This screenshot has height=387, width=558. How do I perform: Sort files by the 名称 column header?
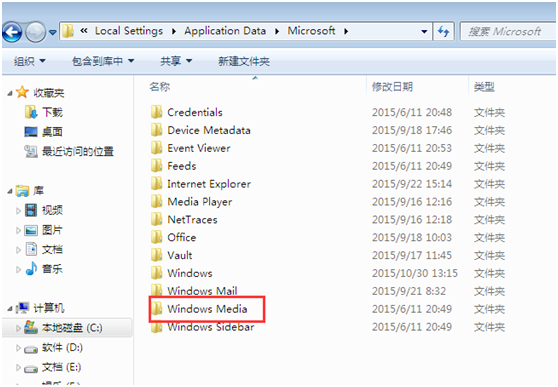[x=159, y=87]
